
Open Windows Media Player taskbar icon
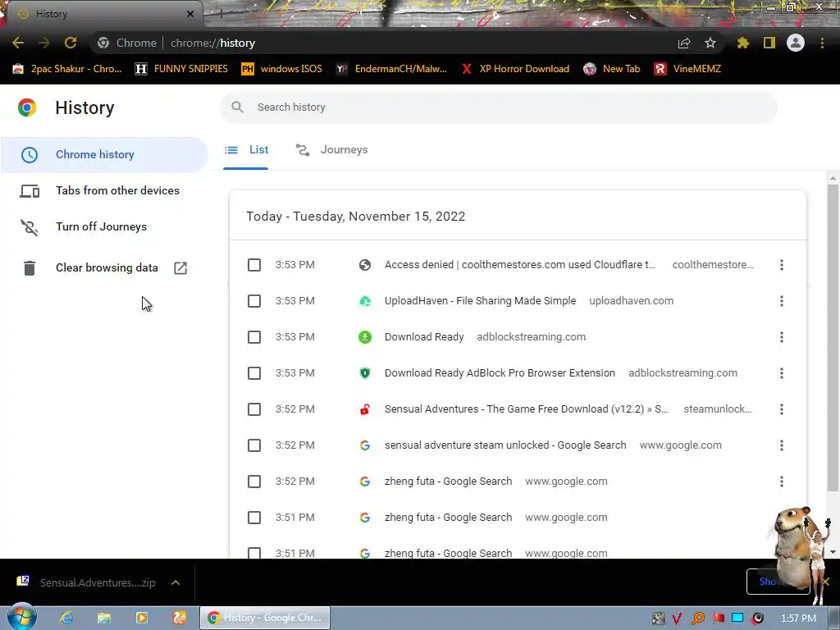[142, 618]
